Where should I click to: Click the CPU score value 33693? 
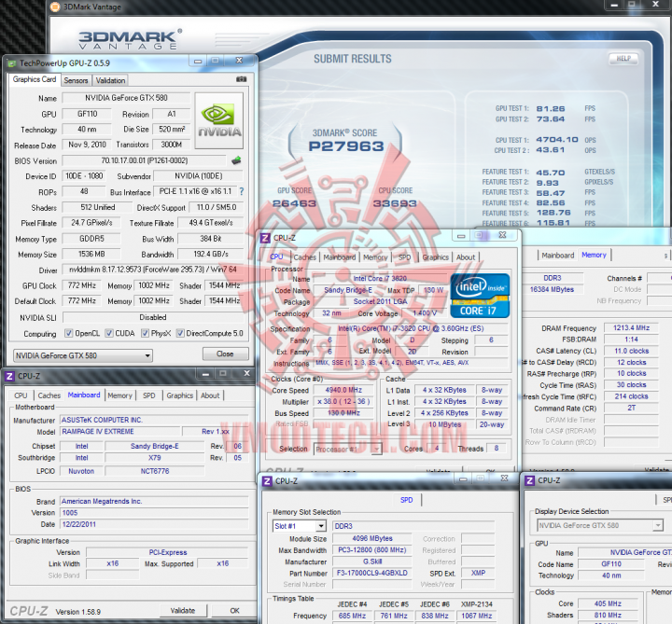(x=395, y=203)
